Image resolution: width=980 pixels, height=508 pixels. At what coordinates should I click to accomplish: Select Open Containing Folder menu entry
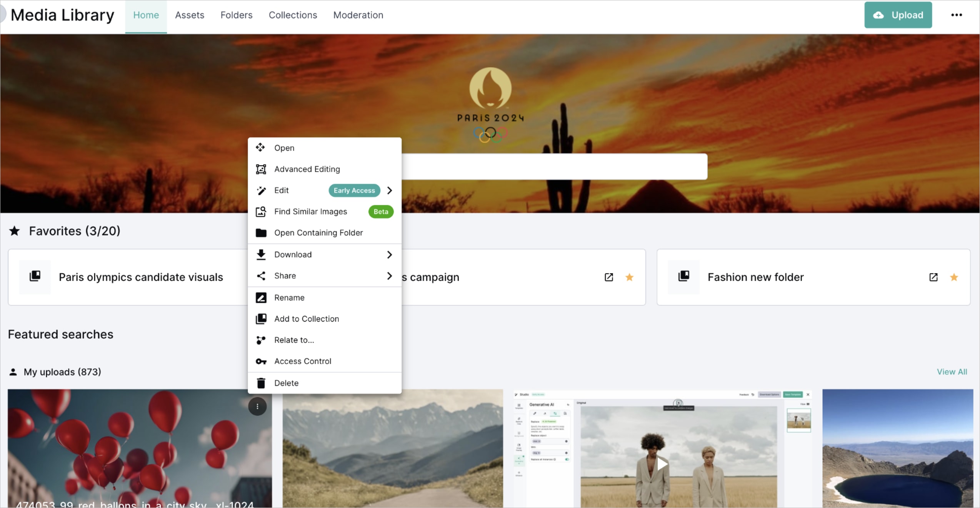[325, 233]
